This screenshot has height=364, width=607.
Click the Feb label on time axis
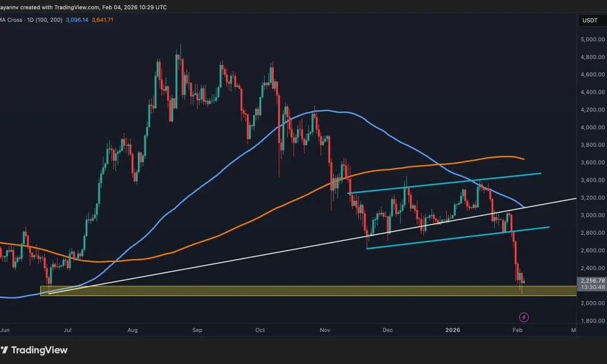517,330
